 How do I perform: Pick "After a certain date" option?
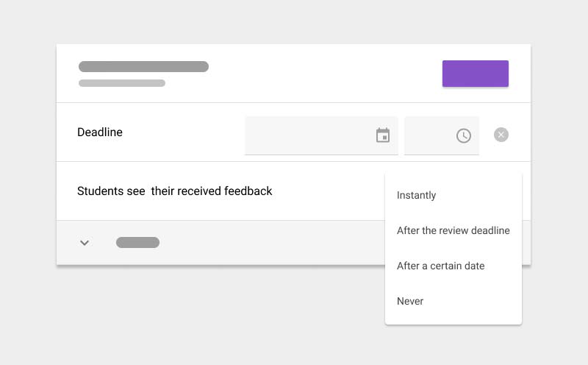click(440, 266)
